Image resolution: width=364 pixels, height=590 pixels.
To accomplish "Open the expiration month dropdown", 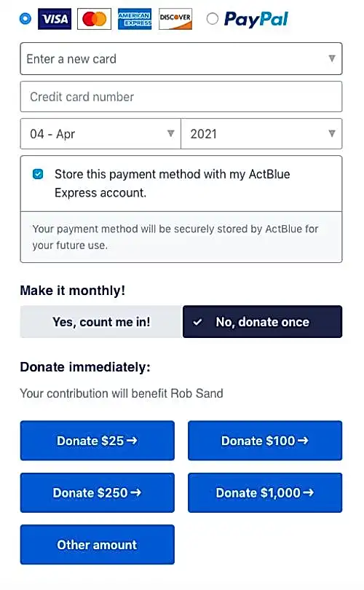I will (x=100, y=134).
